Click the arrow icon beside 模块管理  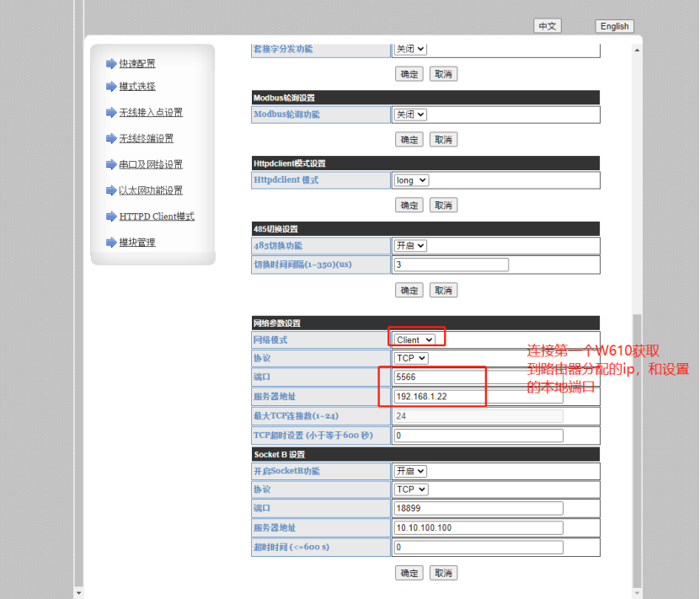(x=111, y=243)
